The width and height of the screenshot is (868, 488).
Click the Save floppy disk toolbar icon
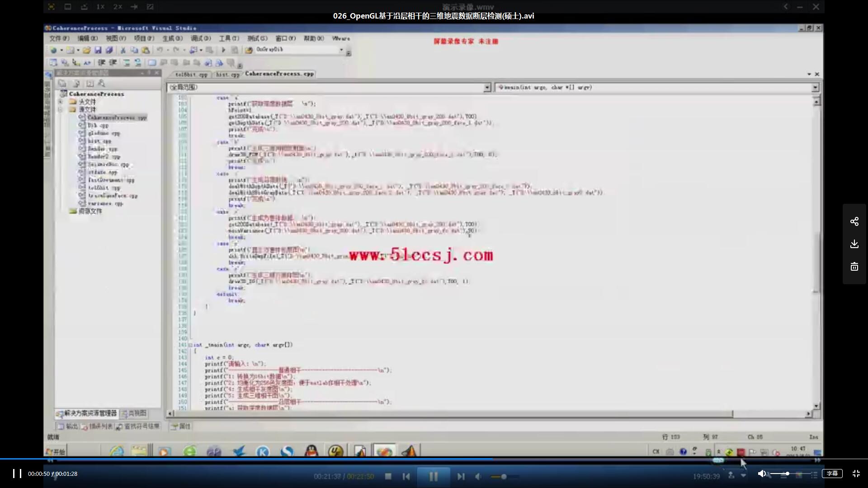pyautogui.click(x=98, y=50)
